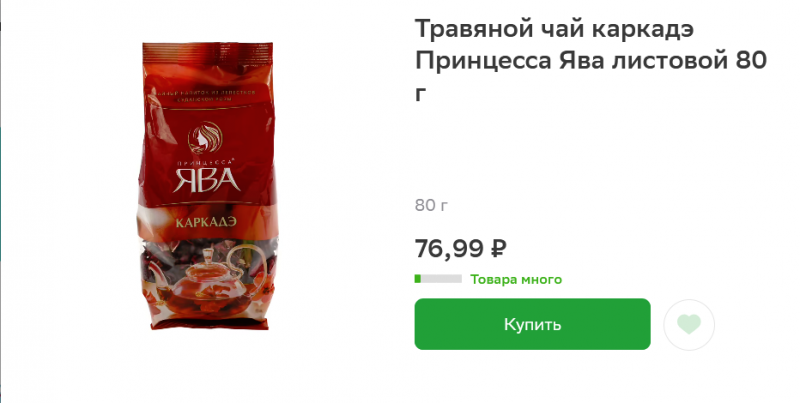800x403 pixels.
Task: Click the small ПРИНЦЕССА text above ЯВА logo
Action: 206,162
